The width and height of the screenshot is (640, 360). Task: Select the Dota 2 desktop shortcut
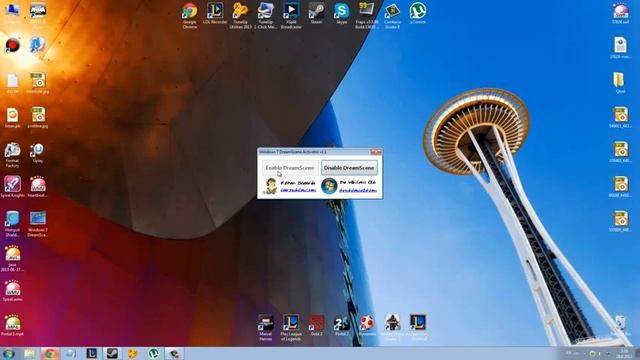point(316,325)
